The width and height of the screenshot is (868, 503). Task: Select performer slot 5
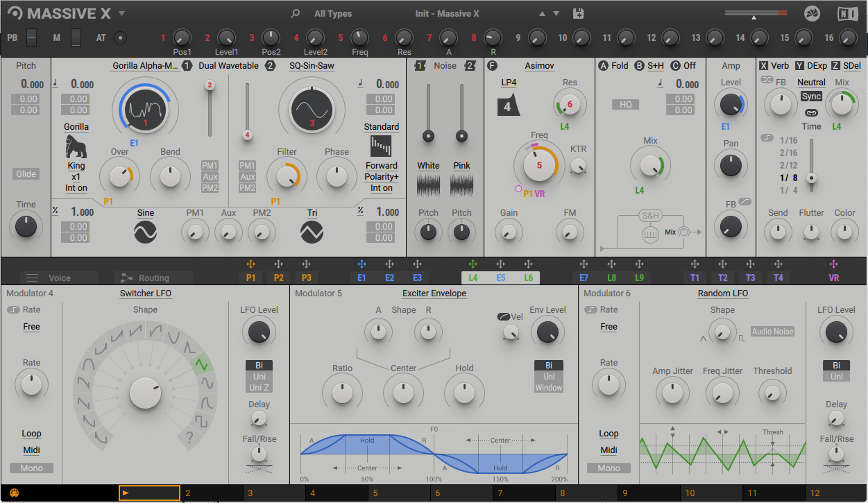coord(399,493)
